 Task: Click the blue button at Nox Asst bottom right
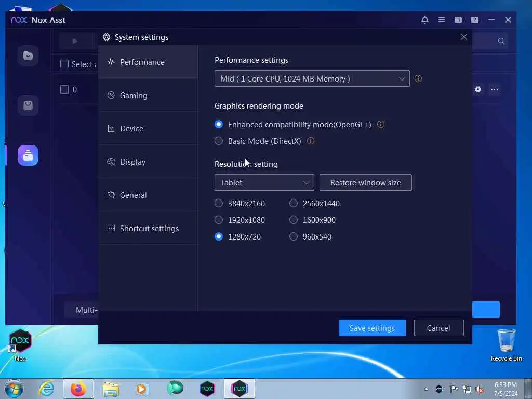click(x=486, y=310)
